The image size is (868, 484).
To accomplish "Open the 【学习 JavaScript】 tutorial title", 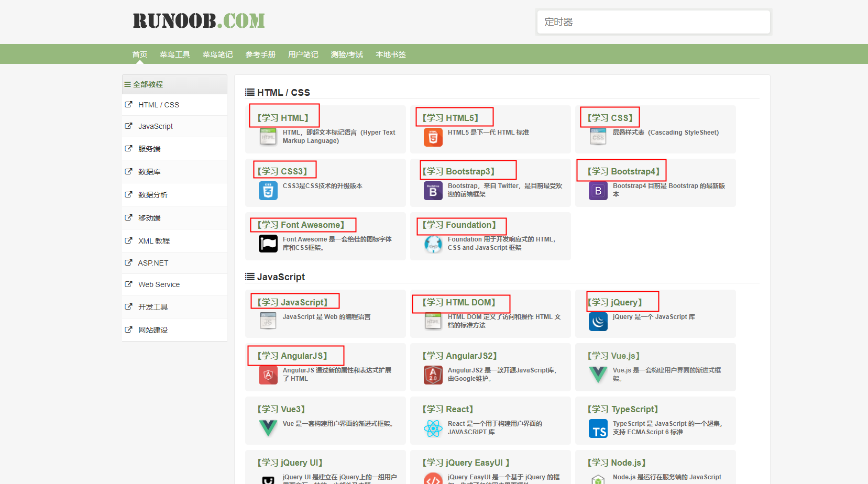I will (x=292, y=302).
